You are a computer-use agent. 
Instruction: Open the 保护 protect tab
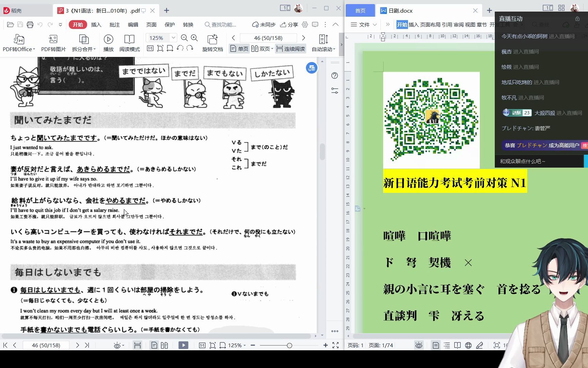point(170,25)
